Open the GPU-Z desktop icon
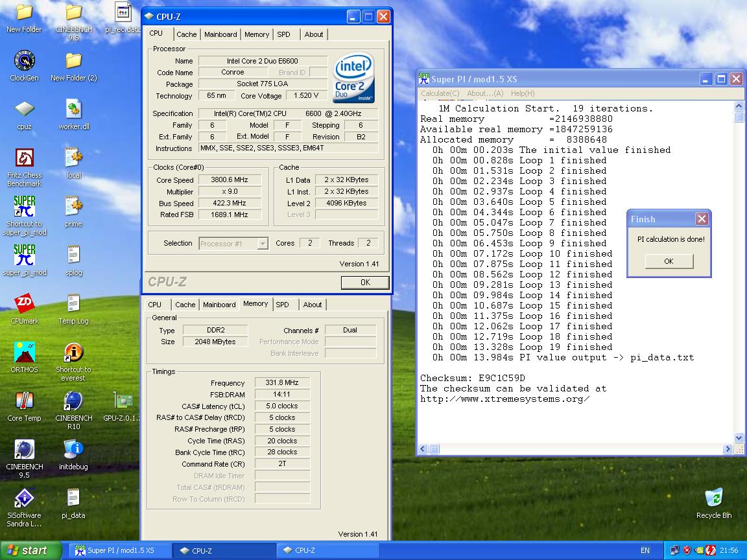The image size is (747, 560). pos(122,401)
